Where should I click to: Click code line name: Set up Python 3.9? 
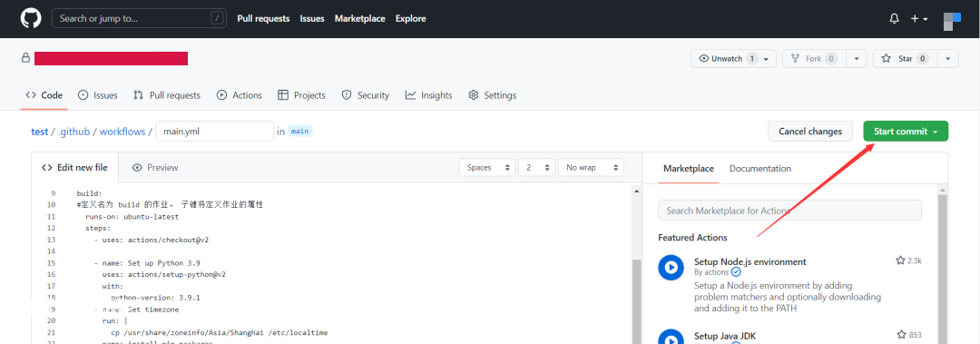point(147,262)
